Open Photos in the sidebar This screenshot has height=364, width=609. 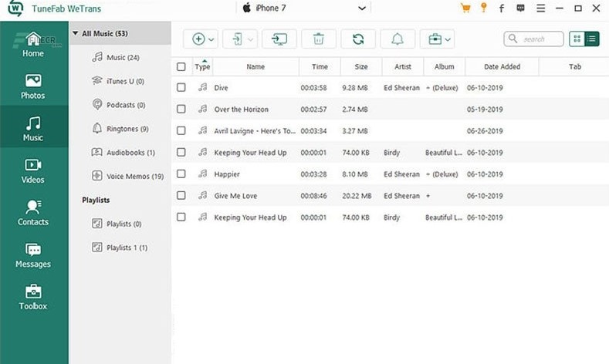pos(33,86)
